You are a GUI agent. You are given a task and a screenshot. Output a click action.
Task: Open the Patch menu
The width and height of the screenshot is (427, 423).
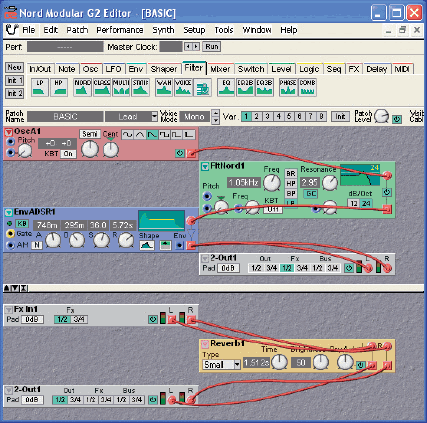77,30
